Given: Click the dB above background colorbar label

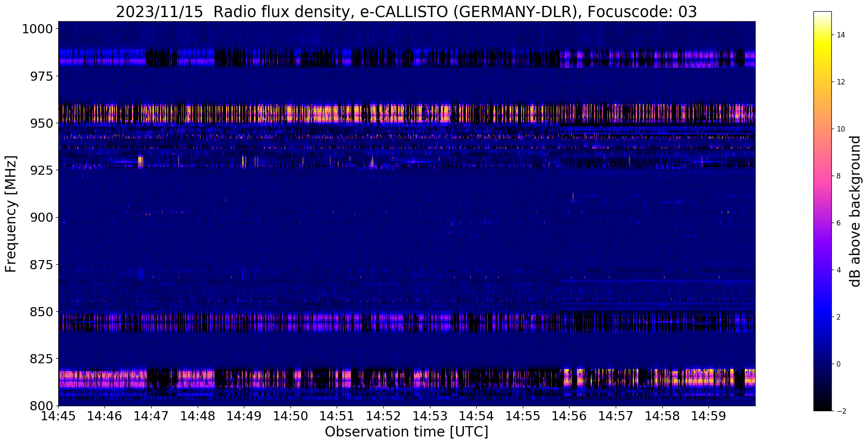Looking at the screenshot, I should [855, 211].
